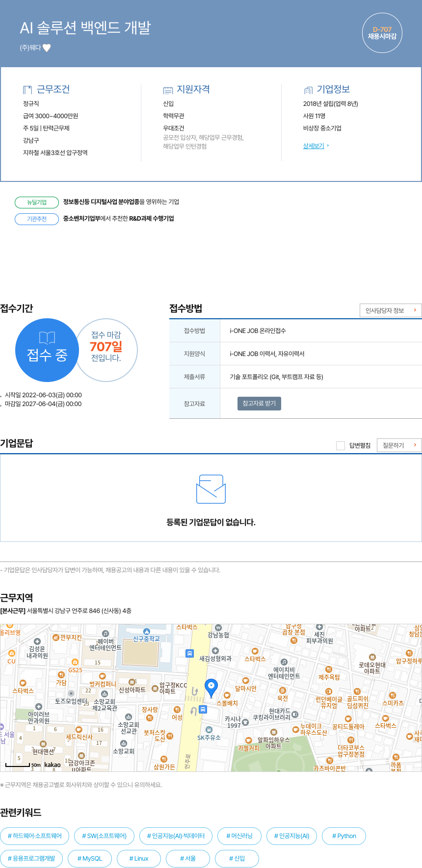Click 기술 포트폴리오 제출서류 cell

[x=321, y=377]
